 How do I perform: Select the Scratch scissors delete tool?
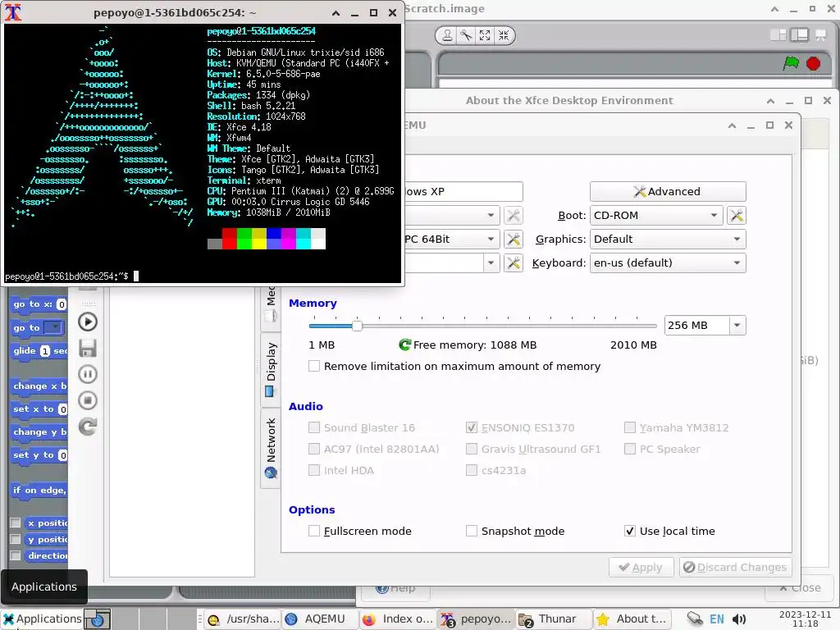pos(466,35)
